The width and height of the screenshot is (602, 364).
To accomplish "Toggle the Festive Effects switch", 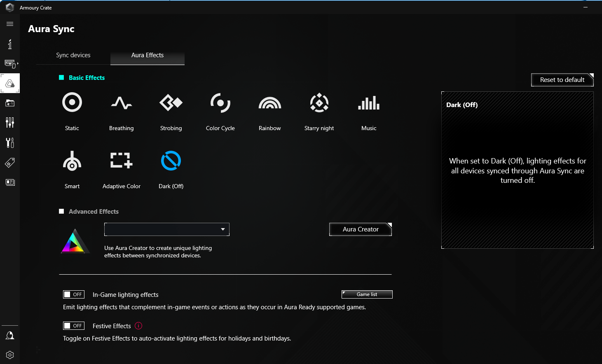I will pyautogui.click(x=74, y=326).
